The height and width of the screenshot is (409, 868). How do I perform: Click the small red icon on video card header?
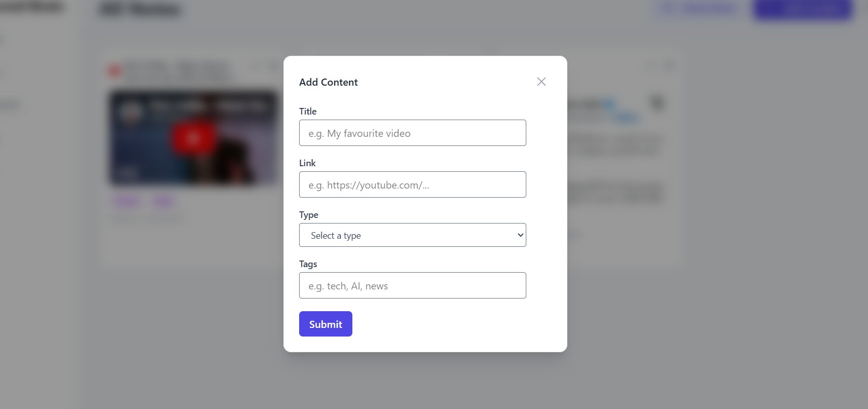(115, 70)
